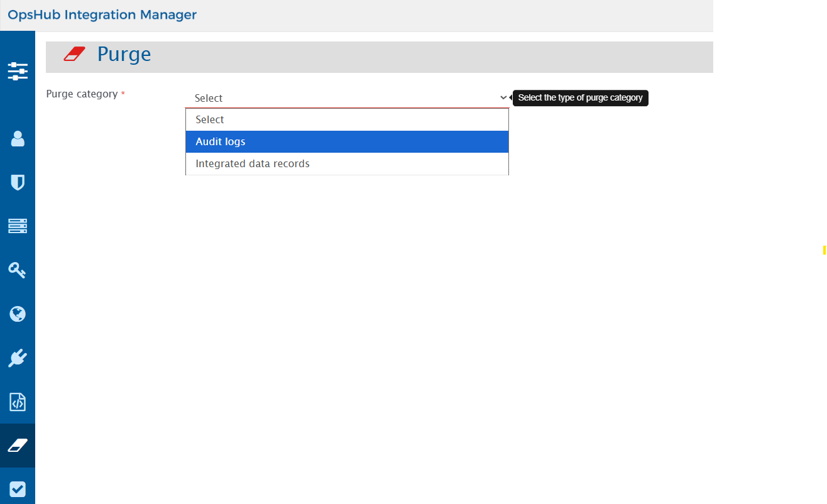Open the user management sidebar icon
This screenshot has height=504, width=827.
coord(18,139)
